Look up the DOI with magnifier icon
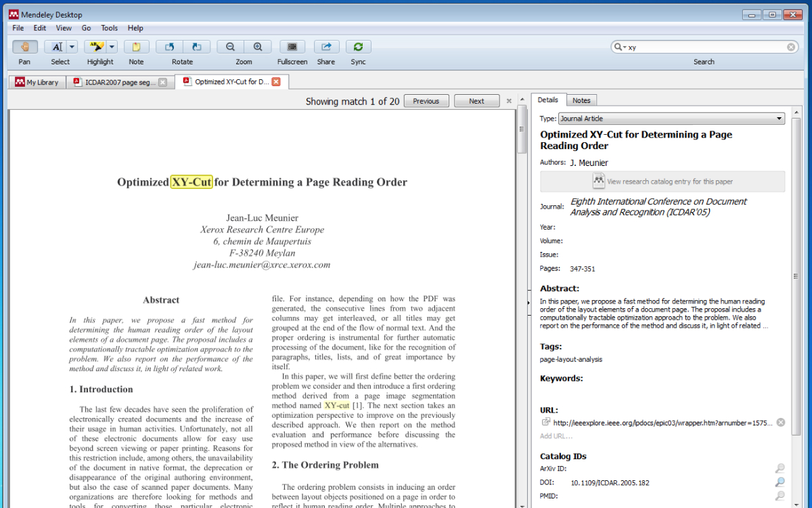The image size is (812, 508). coord(780,482)
